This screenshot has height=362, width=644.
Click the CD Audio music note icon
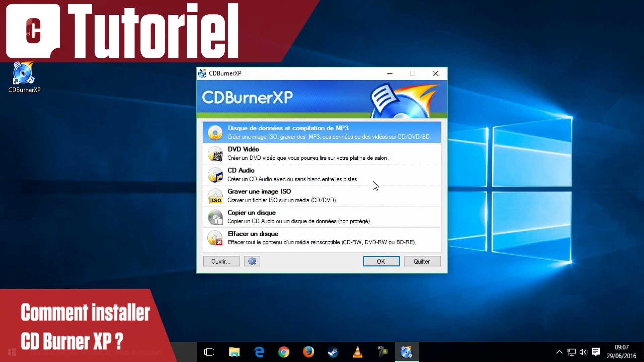point(215,175)
